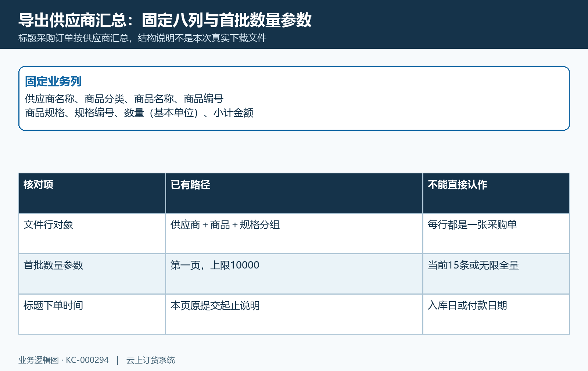Image resolution: width=588 pixels, height=371 pixels.
Task: Click the cell 入库日或付款日期
Action: (496, 314)
